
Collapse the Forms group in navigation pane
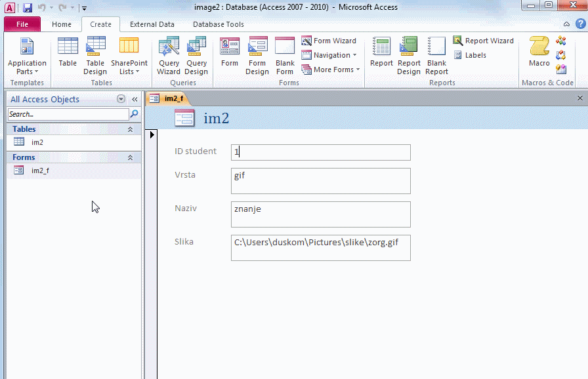130,157
